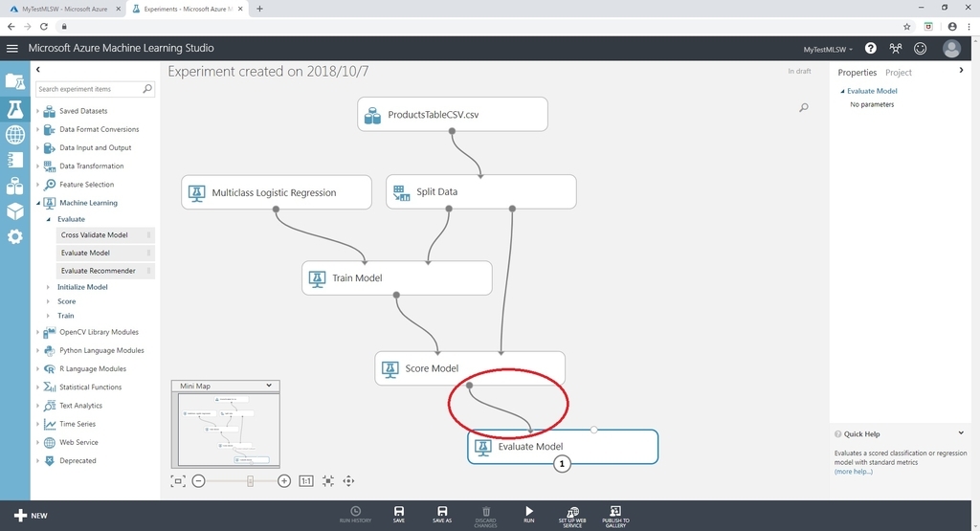Collapse the Quick Help section
This screenshot has height=531, width=980.
[x=961, y=432]
